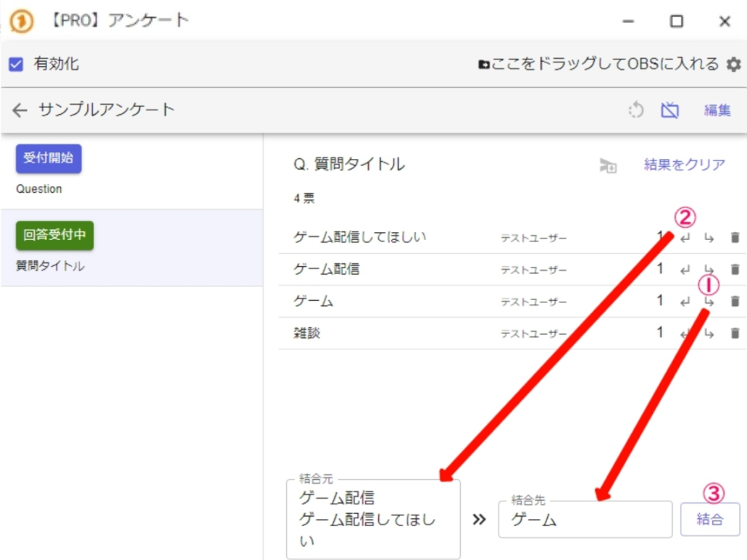The width and height of the screenshot is (747, 560).
Task: Click the import icon next to 結果をクリア
Action: (x=608, y=165)
